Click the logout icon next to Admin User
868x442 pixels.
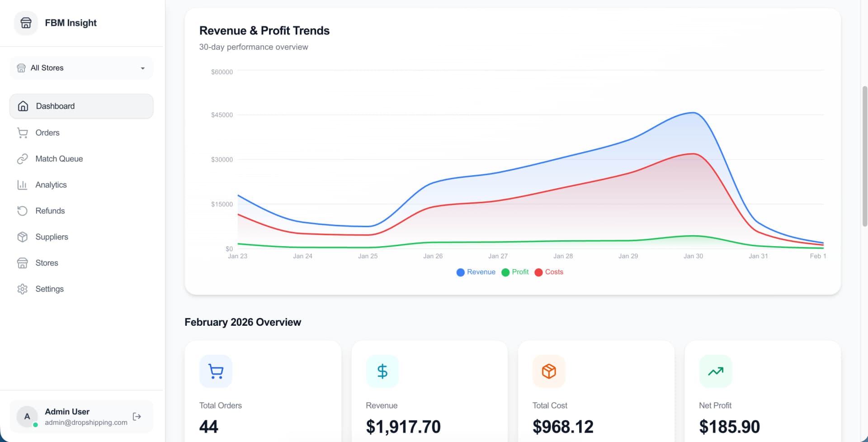[137, 417]
